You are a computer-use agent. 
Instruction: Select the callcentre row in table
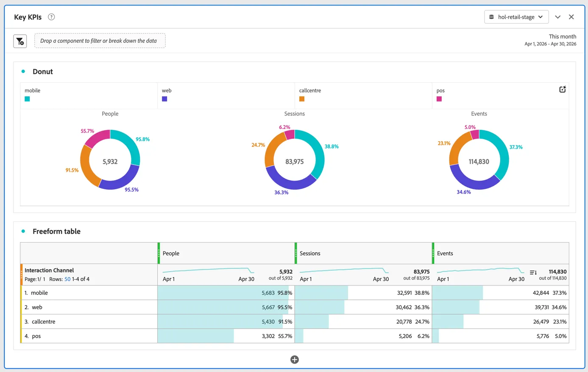coord(295,322)
